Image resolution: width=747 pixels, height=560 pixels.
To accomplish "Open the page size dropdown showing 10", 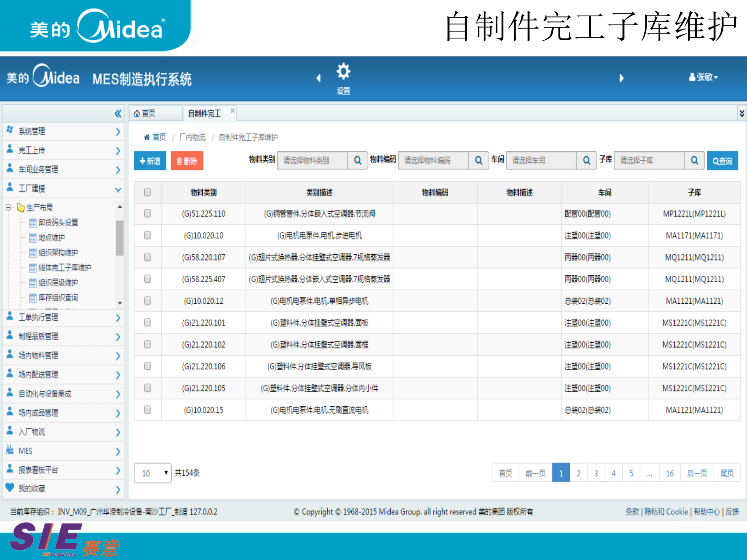I will [153, 473].
